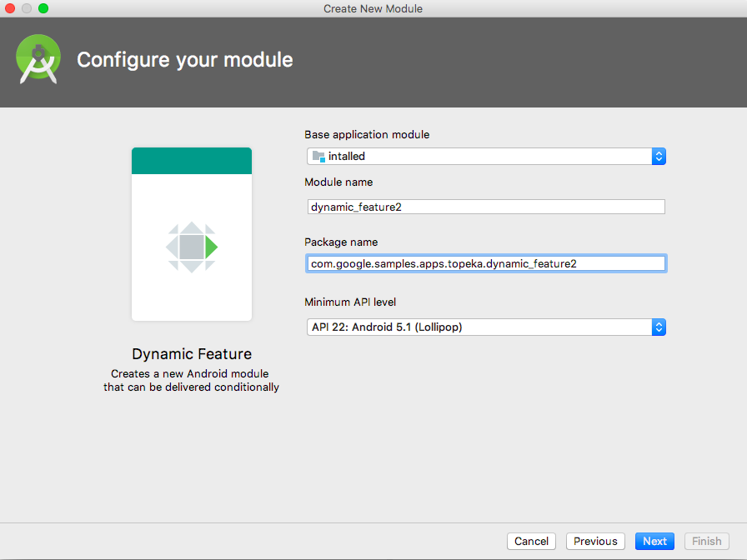Click the 'Configure your module' heading
Image resolution: width=747 pixels, height=560 pixels.
(185, 60)
